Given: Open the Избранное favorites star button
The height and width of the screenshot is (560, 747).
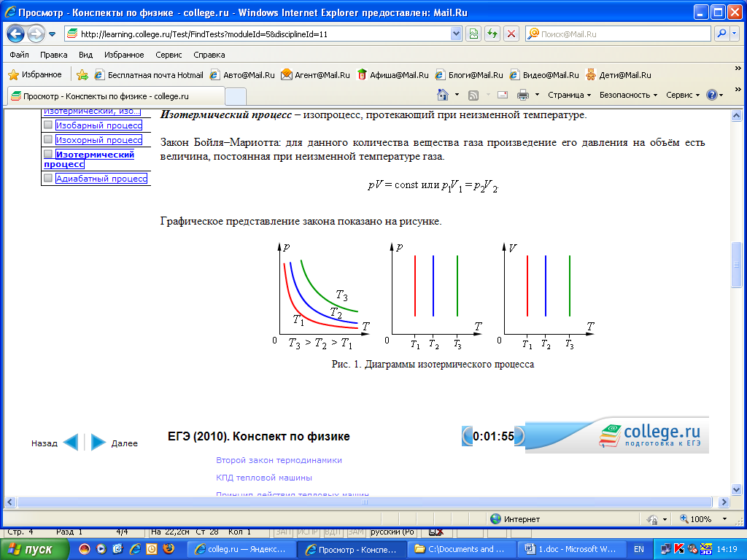Looking at the screenshot, I should click(35, 75).
